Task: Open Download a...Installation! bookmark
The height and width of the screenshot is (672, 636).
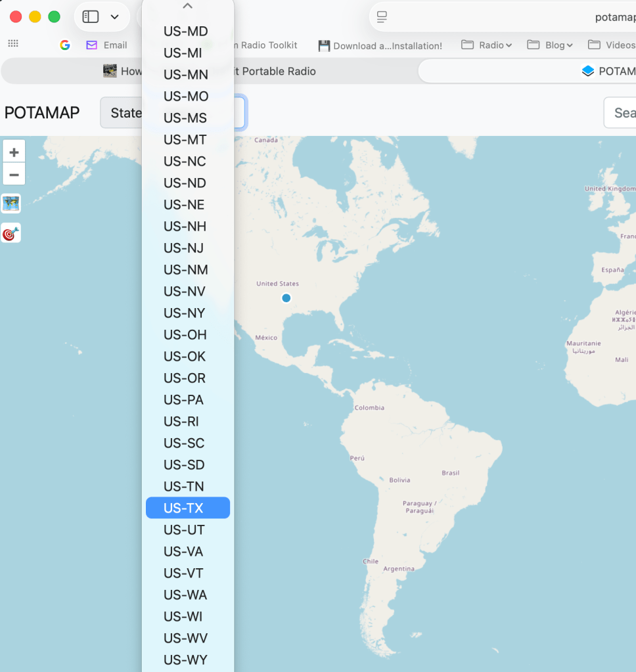Action: click(380, 46)
